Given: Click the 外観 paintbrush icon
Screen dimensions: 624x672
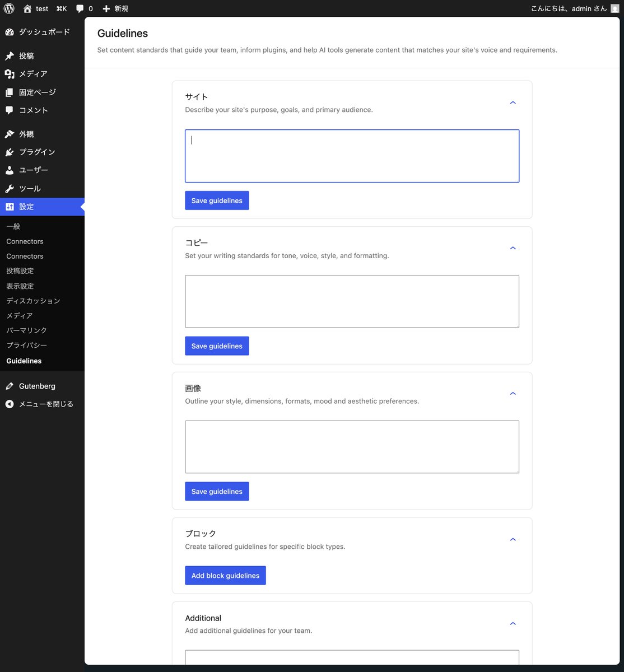Looking at the screenshot, I should pos(10,134).
